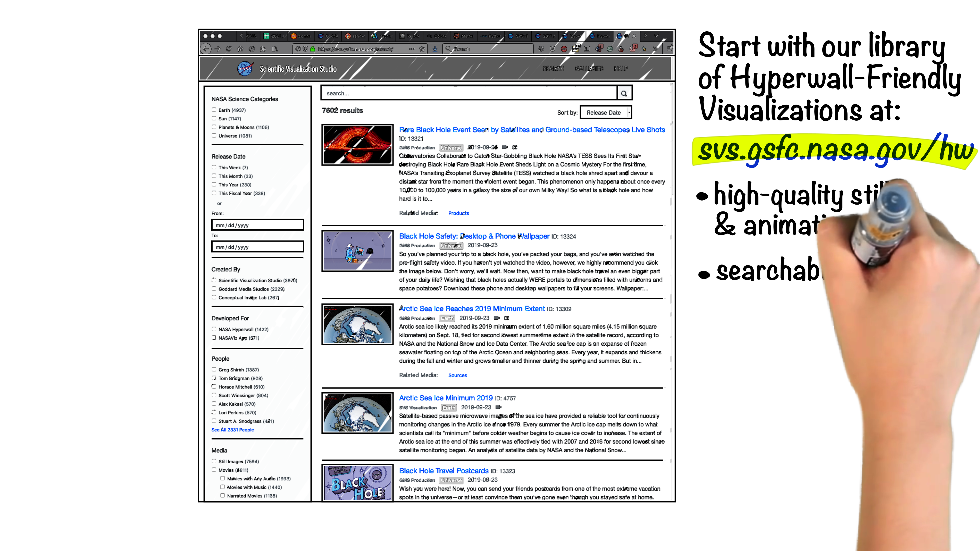980x551 pixels.
Task: Open the GALLERIES menu in site header
Action: pos(589,68)
